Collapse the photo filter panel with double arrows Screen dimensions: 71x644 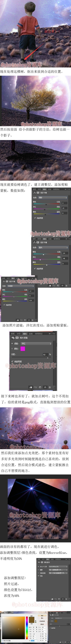coord(50,334)
